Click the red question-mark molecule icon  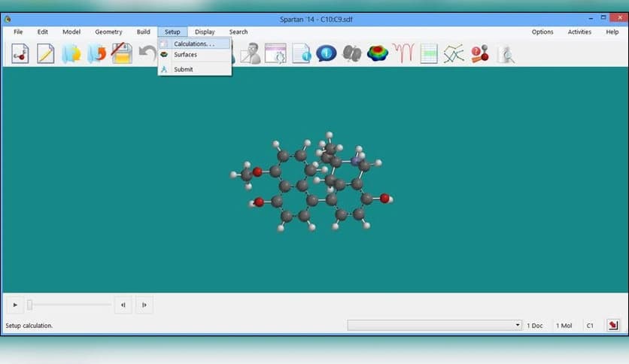[x=480, y=53]
